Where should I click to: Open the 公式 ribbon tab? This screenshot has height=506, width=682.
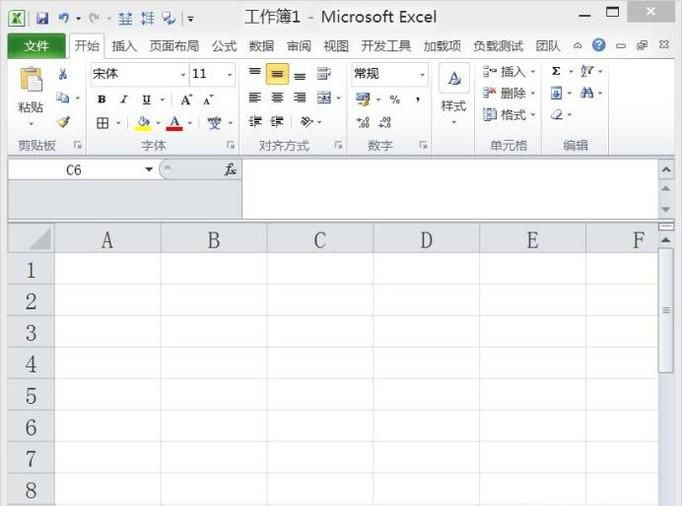pos(224,46)
